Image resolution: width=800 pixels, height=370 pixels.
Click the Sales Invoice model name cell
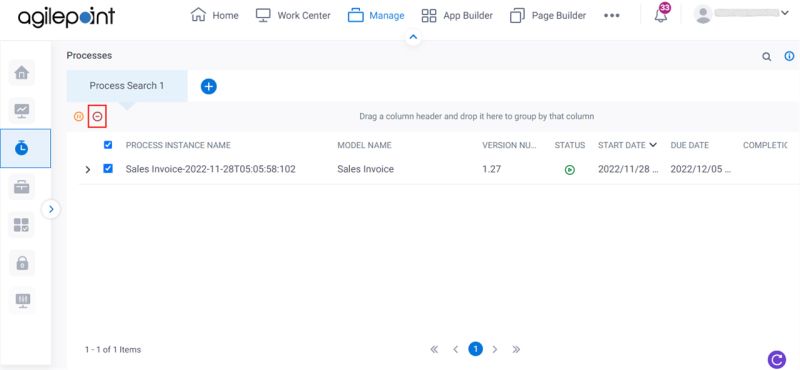tap(365, 169)
